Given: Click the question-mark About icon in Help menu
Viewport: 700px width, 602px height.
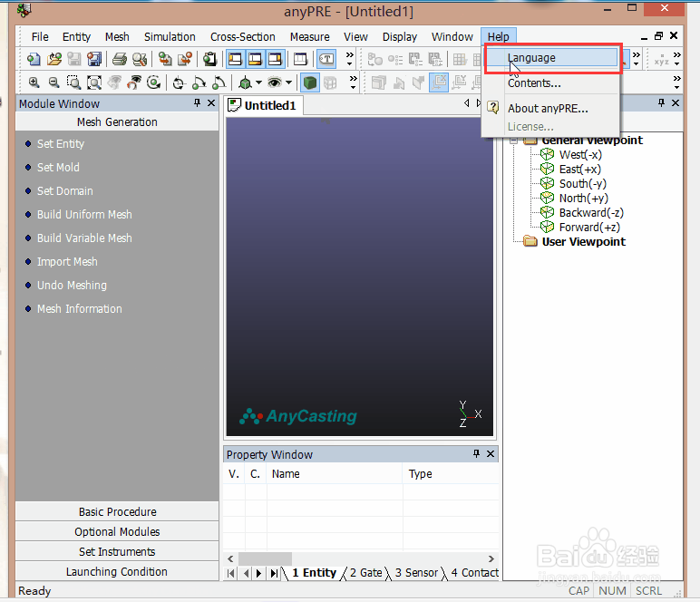Looking at the screenshot, I should tap(493, 108).
